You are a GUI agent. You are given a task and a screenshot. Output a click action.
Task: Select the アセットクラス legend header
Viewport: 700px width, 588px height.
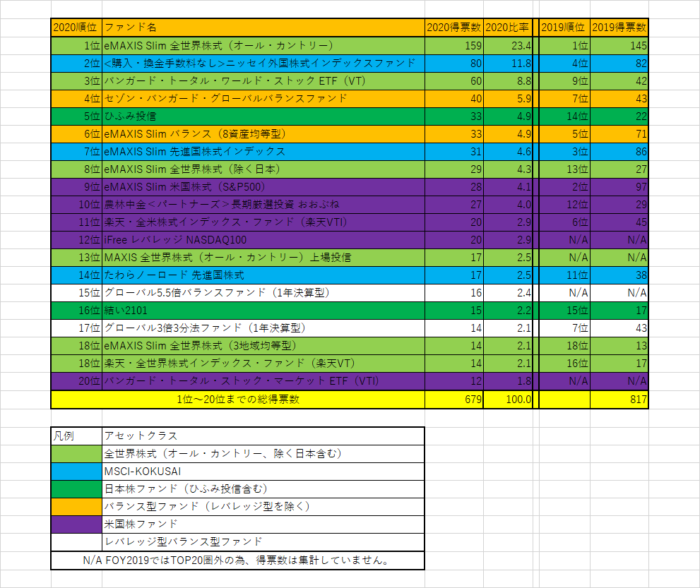[263, 436]
